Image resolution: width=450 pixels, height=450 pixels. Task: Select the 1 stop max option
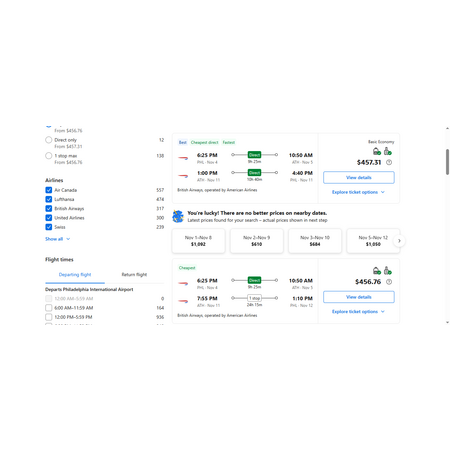coord(49,156)
